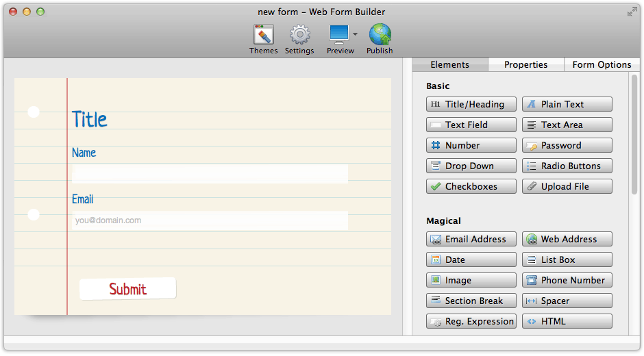Image resolution: width=644 pixels, height=356 pixels.
Task: Add a Title/Heading element
Action: click(x=471, y=104)
